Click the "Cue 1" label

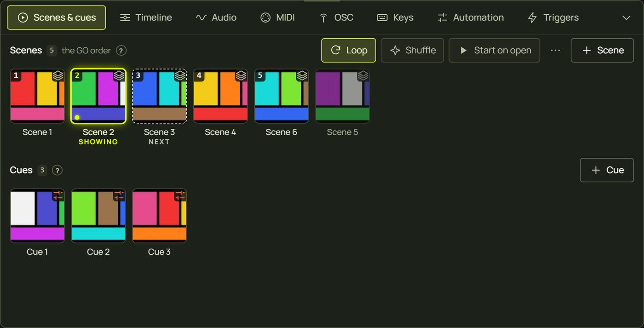[37, 252]
